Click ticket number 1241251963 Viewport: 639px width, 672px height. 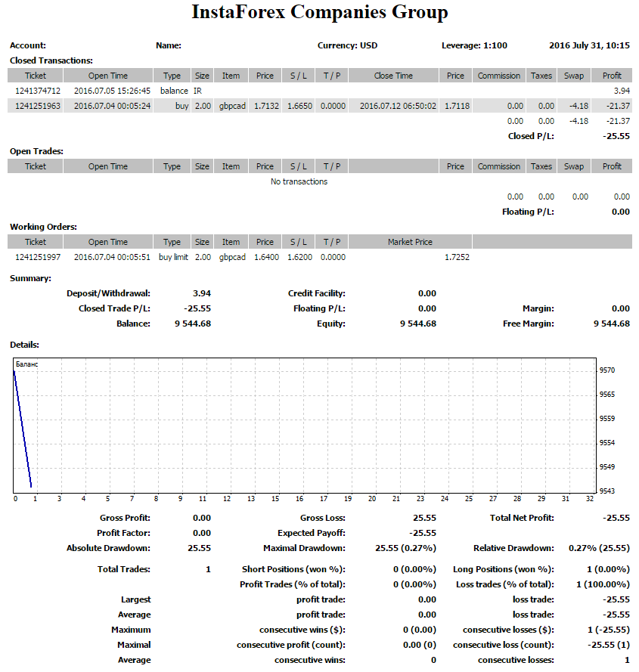click(x=38, y=106)
